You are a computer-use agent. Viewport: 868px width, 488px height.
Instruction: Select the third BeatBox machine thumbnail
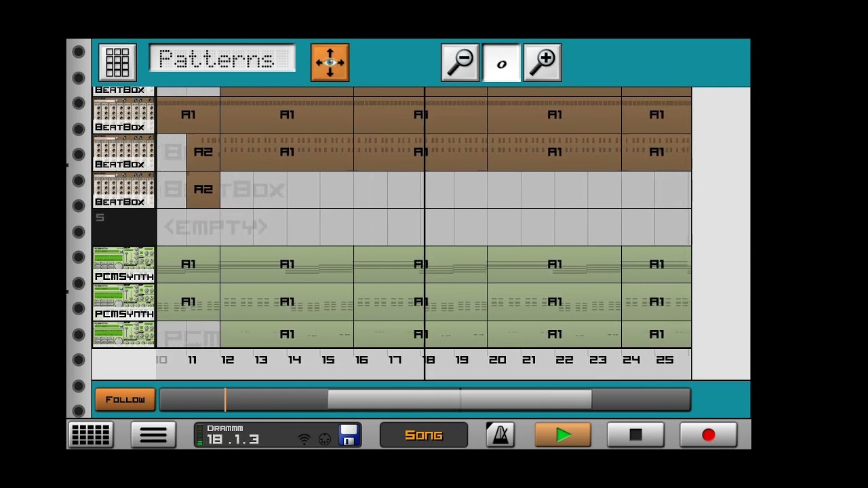tap(123, 152)
